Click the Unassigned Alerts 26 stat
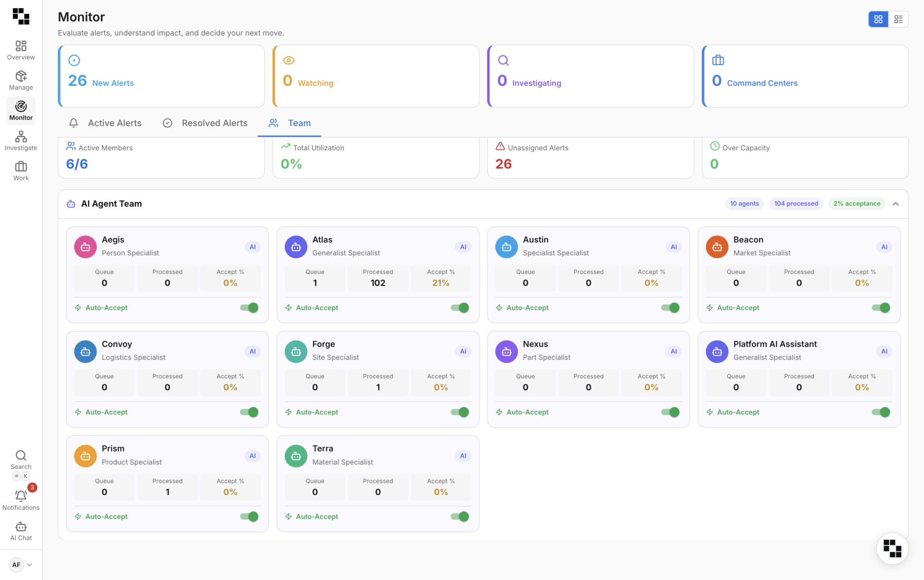This screenshot has height=580, width=924. (591, 158)
